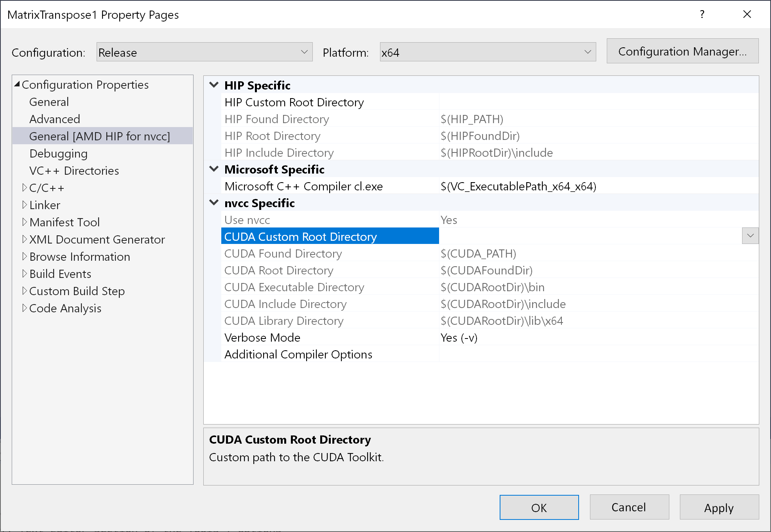Collapse the Microsoft Specific section chevron

click(x=214, y=169)
